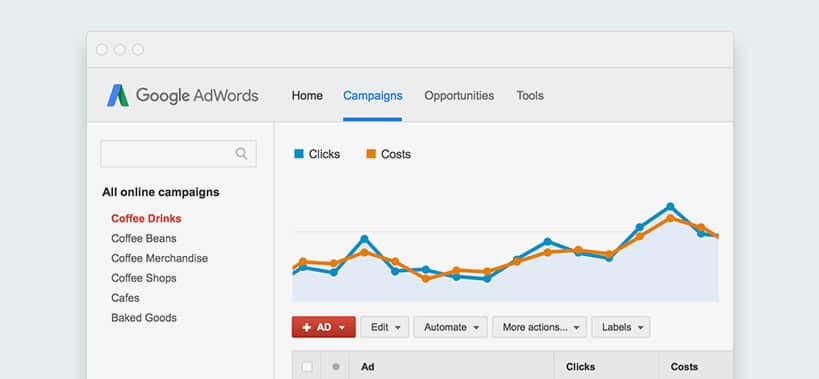This screenshot has width=819, height=379.
Task: Tick the select-all checkbox in table header
Action: pyautogui.click(x=307, y=367)
